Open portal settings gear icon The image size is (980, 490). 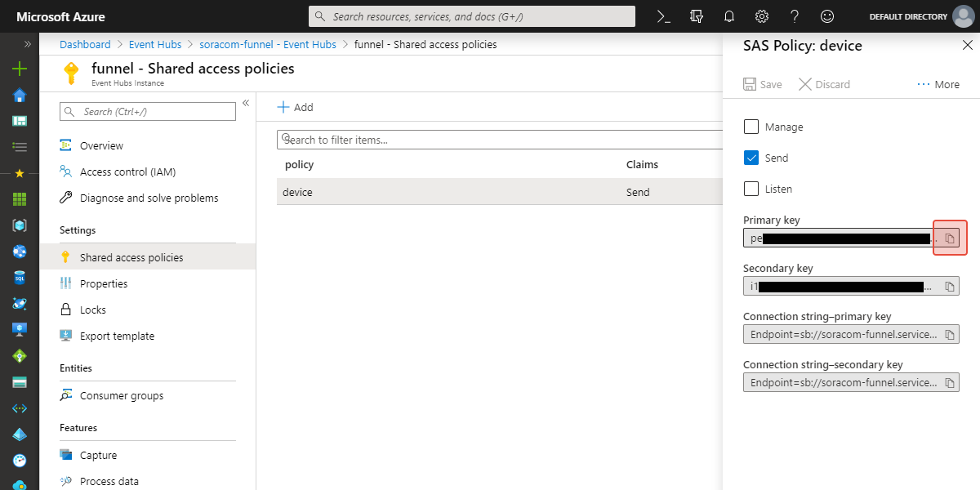(762, 16)
